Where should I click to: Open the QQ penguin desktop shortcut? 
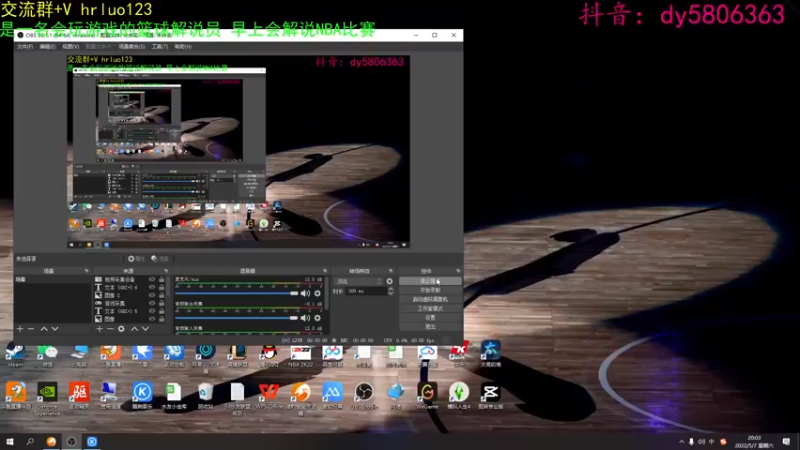point(268,354)
